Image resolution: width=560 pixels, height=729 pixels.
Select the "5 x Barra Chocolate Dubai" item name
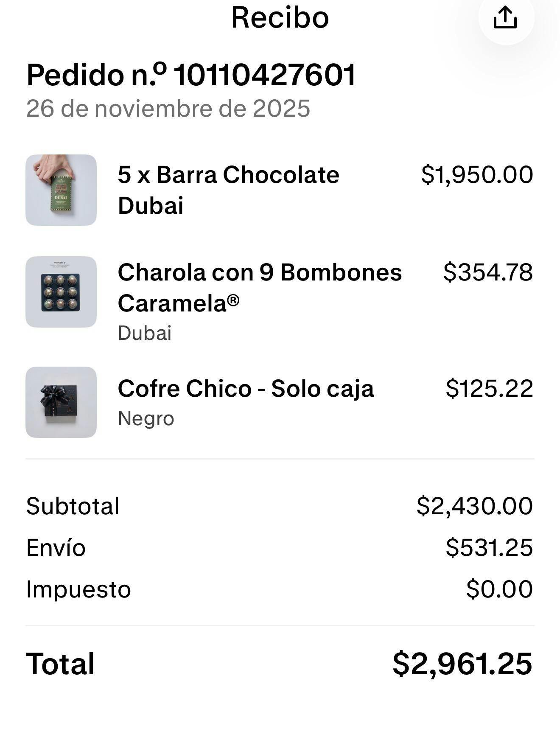coord(228,190)
